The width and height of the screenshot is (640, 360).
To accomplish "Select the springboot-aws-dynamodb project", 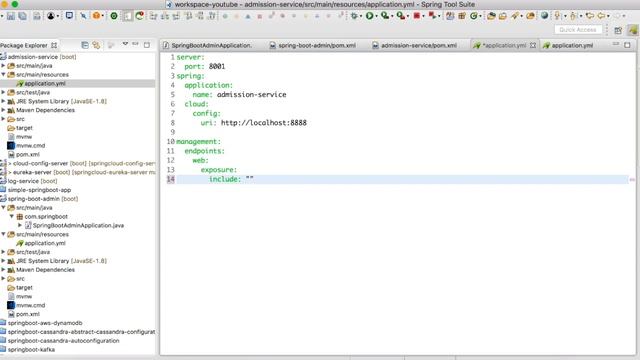I will pos(41,323).
